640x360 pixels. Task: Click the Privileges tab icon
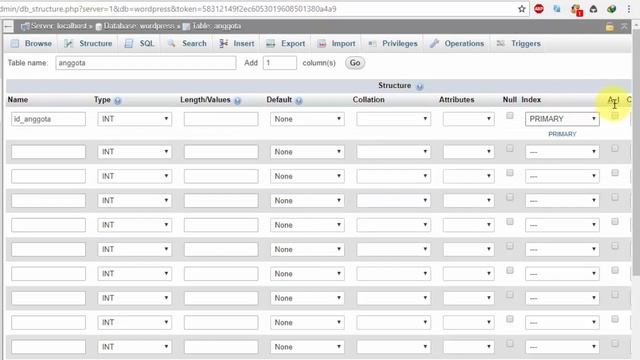[372, 43]
